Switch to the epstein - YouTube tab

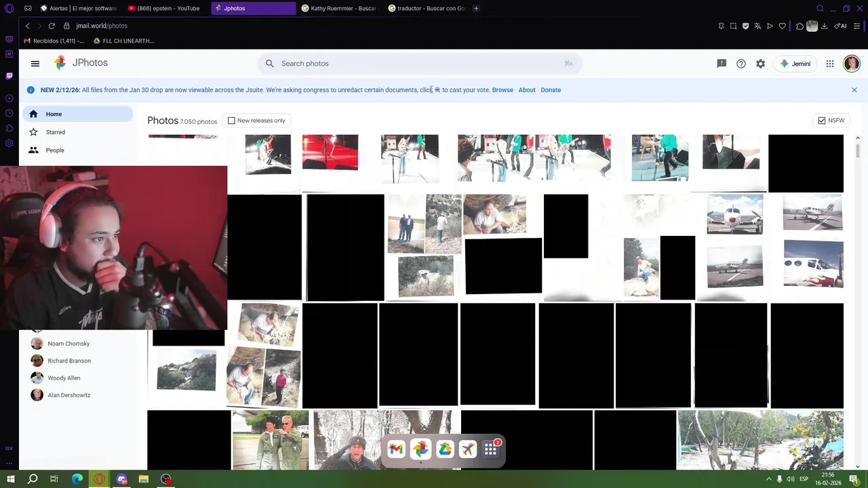[163, 8]
